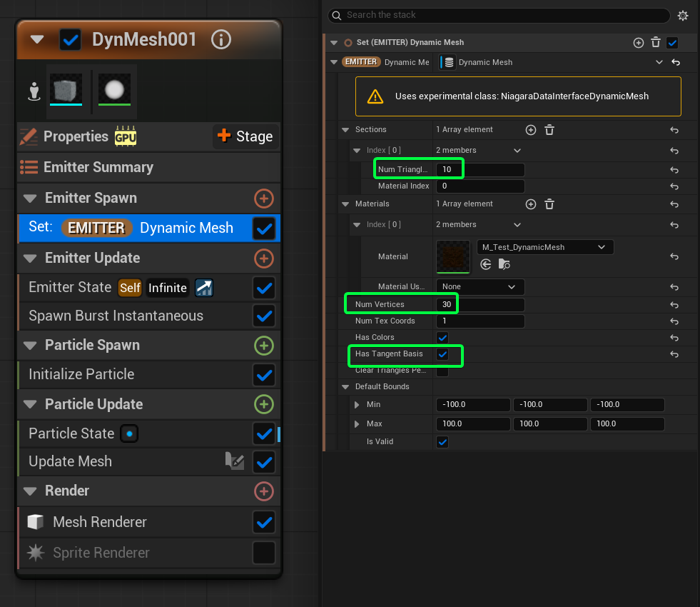Add element to Sections array
This screenshot has height=607, width=700.
coord(530,130)
